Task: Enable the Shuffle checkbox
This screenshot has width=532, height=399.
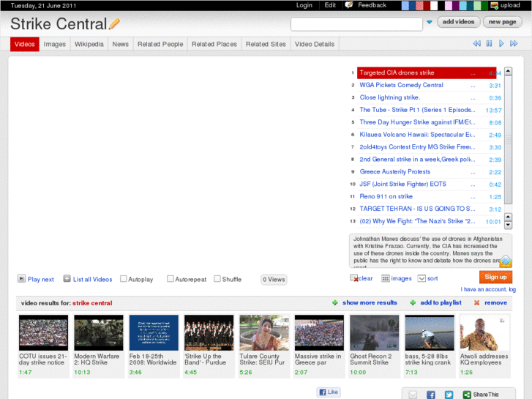Action: point(217,279)
